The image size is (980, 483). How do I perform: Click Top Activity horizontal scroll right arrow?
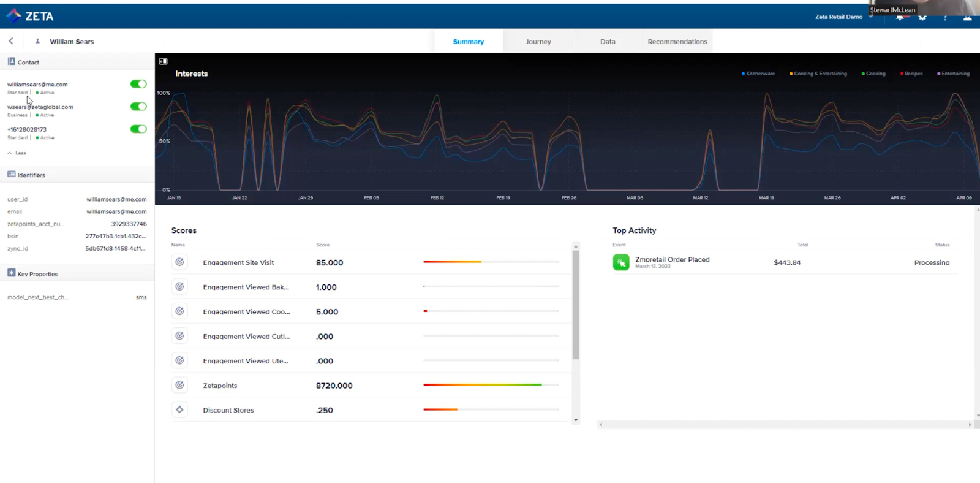tap(970, 424)
